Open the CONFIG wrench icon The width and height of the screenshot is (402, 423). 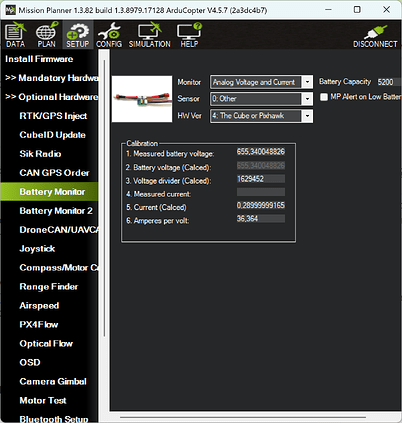[x=109, y=35]
